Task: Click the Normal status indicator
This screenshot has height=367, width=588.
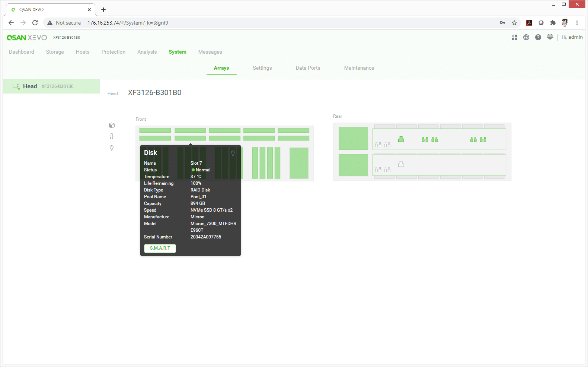Action: tap(201, 170)
